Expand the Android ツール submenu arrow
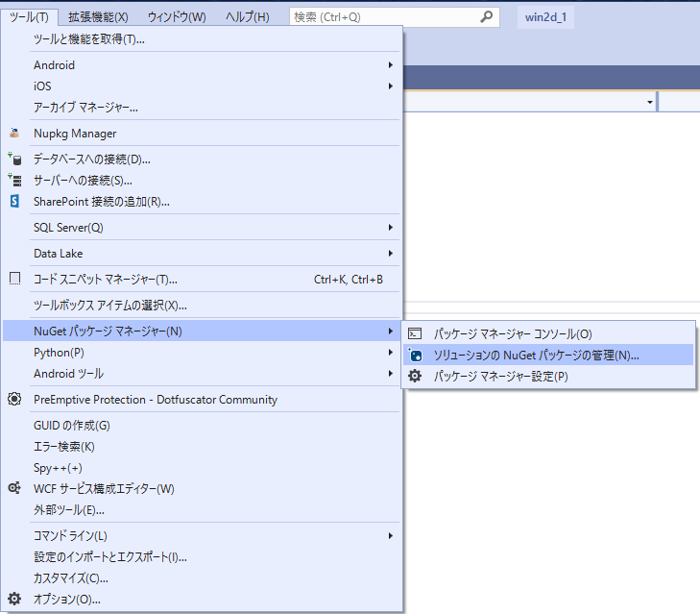This screenshot has height=614, width=700. point(391,374)
